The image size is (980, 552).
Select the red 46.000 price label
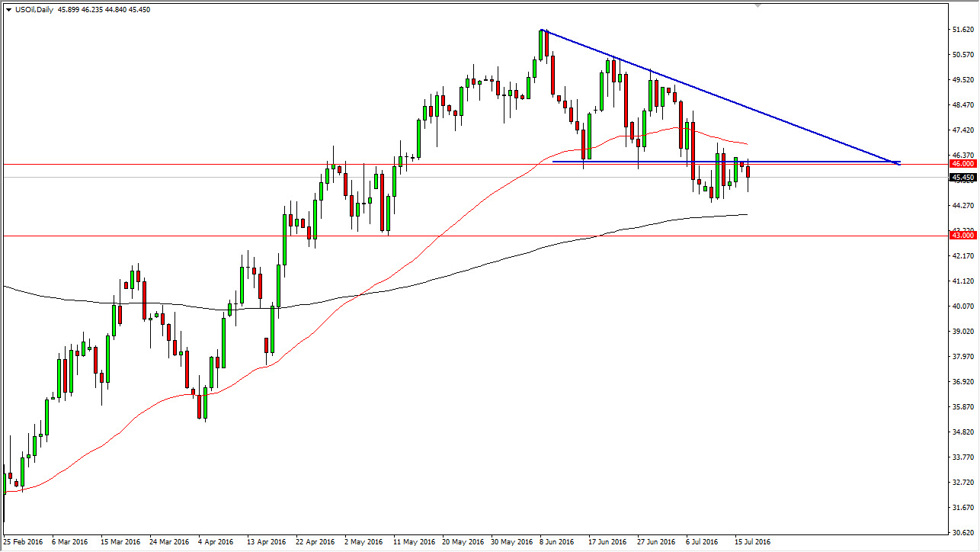coord(962,163)
